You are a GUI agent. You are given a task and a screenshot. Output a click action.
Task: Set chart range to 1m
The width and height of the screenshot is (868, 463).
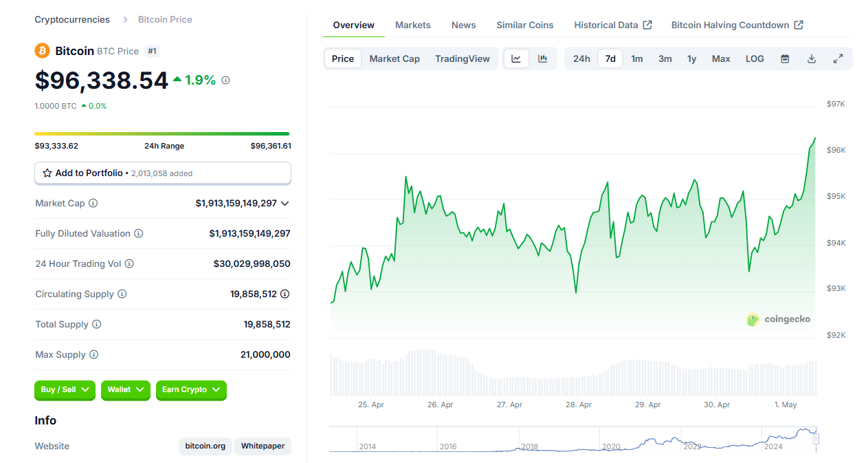(637, 58)
